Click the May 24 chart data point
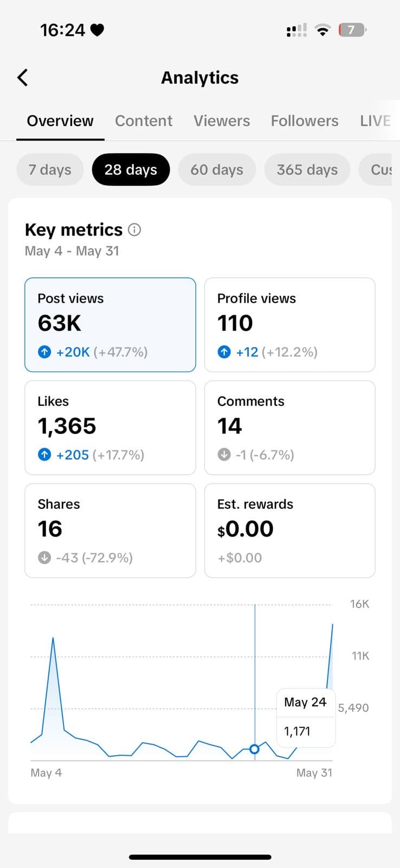 tap(254, 749)
